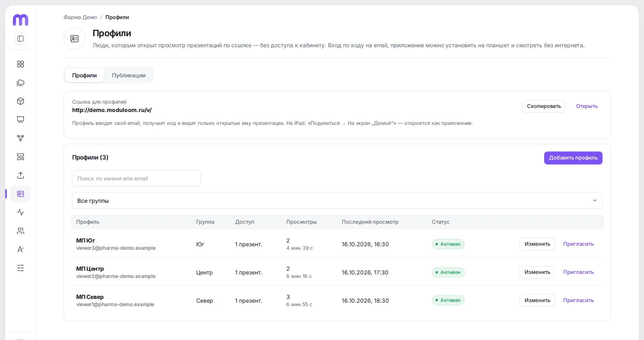Select the Профили tab
Image resolution: width=644 pixels, height=340 pixels.
coord(85,75)
